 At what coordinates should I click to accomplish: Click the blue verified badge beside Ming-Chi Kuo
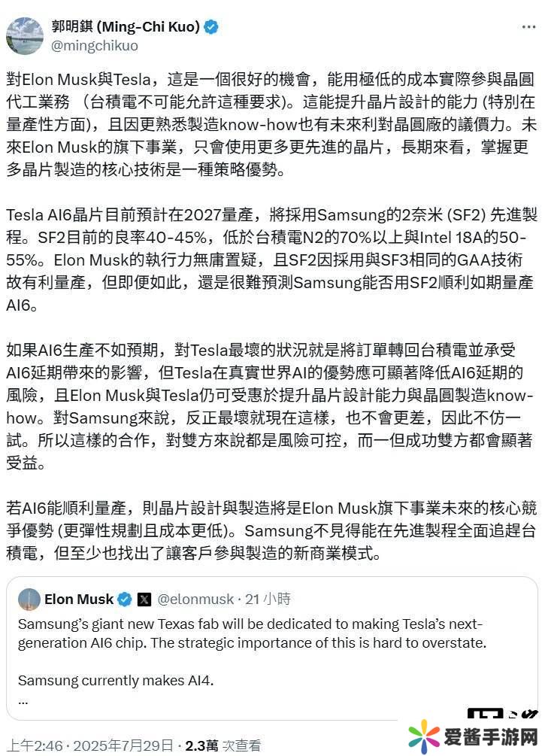(x=211, y=27)
